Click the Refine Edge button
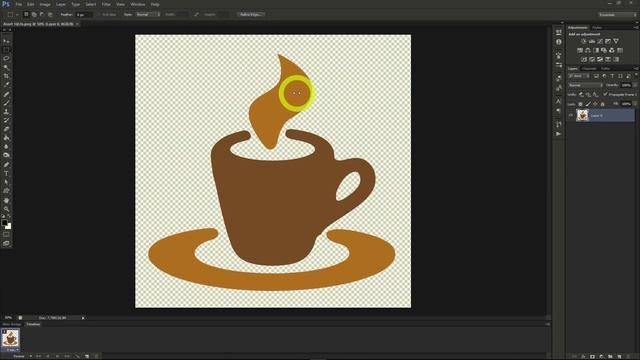Viewport: 640px width, 360px height. tap(251, 14)
